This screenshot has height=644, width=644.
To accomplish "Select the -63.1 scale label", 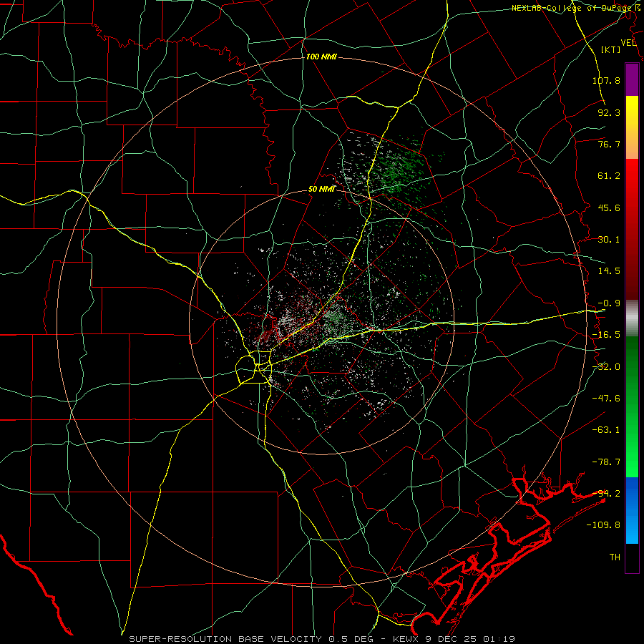I will [x=606, y=430].
